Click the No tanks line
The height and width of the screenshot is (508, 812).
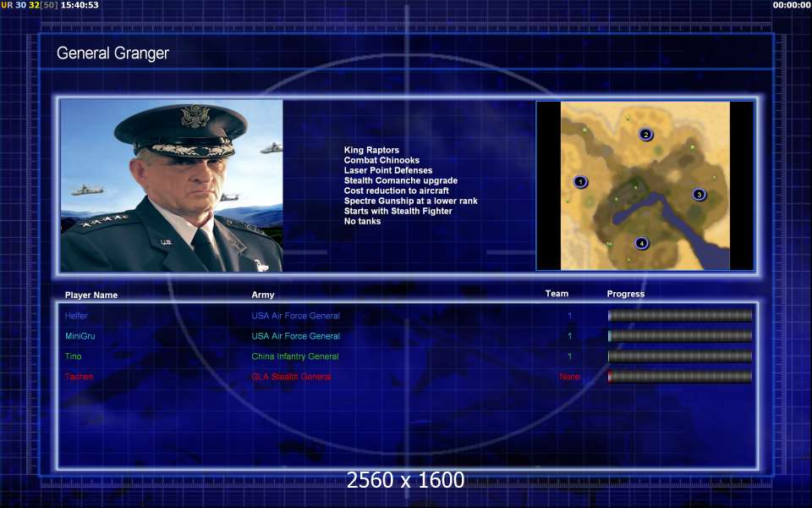click(362, 221)
